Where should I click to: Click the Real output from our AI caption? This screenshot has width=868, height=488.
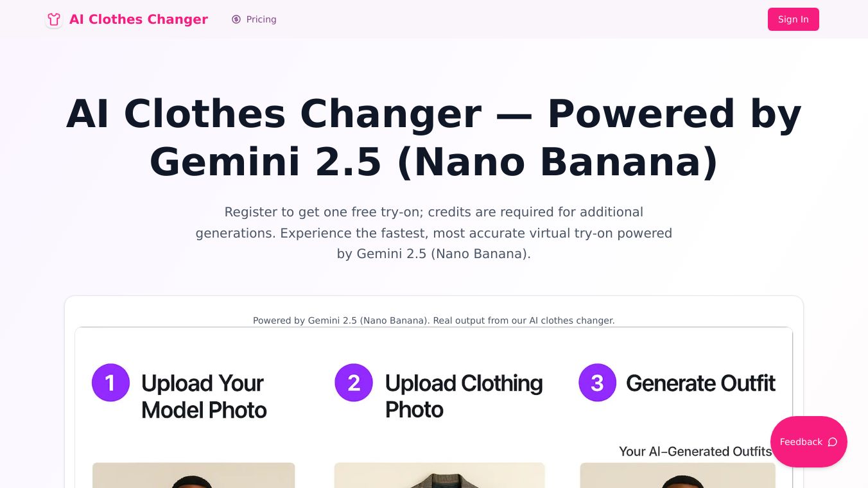click(434, 320)
